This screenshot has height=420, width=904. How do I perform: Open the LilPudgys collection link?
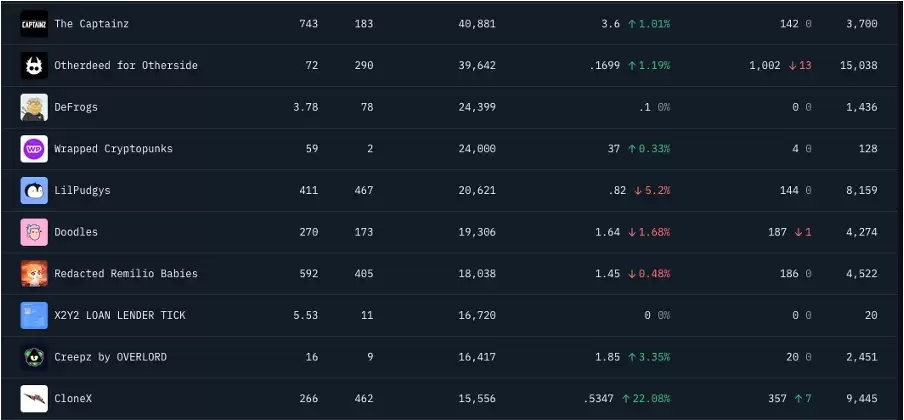(82, 190)
